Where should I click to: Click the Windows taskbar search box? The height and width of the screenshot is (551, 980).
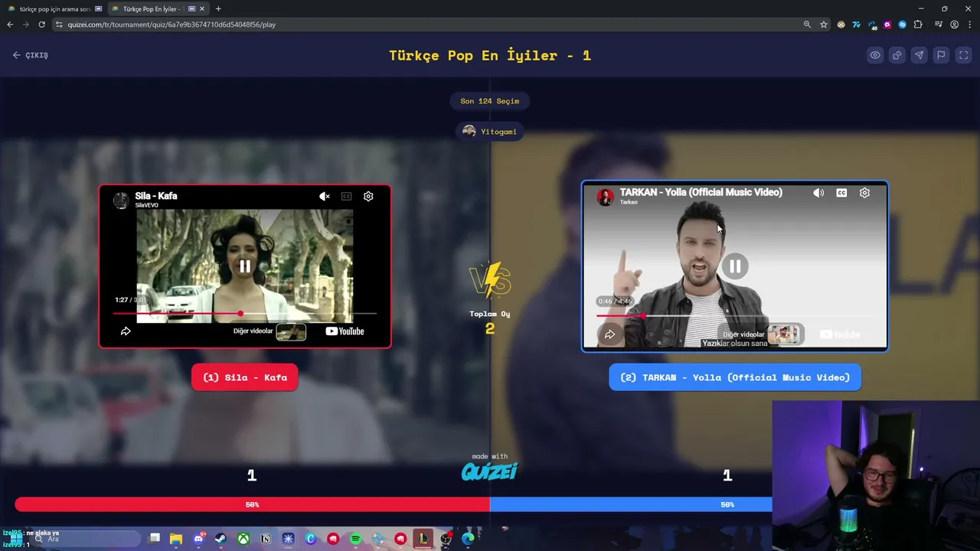[86, 539]
